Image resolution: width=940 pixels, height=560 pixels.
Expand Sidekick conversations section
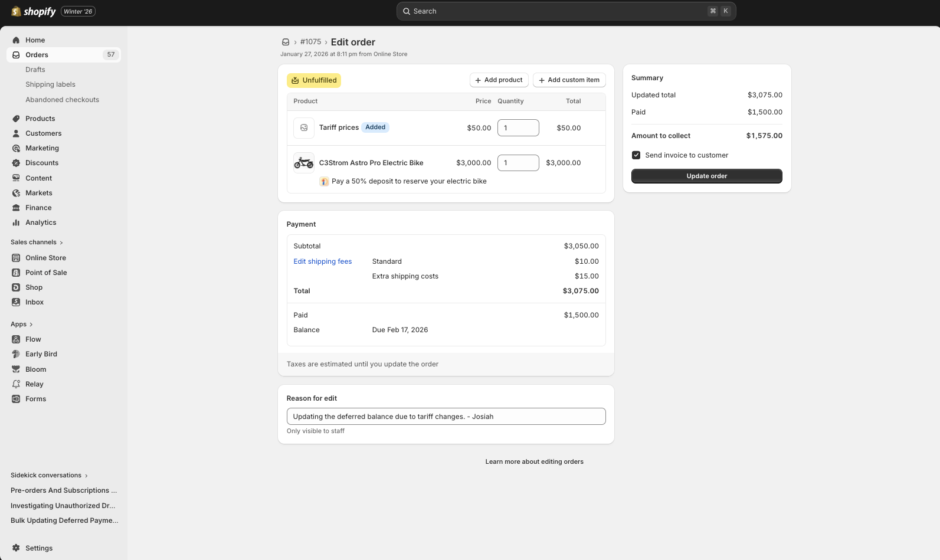(x=49, y=476)
